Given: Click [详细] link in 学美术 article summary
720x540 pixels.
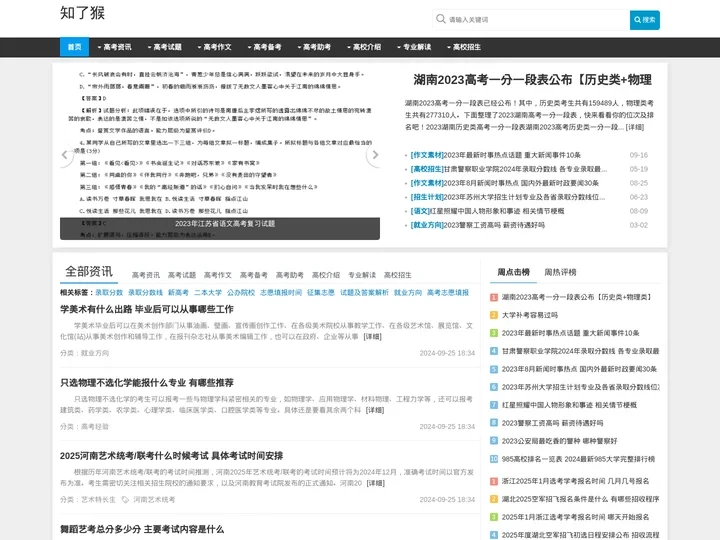Looking at the screenshot, I should (x=372, y=337).
